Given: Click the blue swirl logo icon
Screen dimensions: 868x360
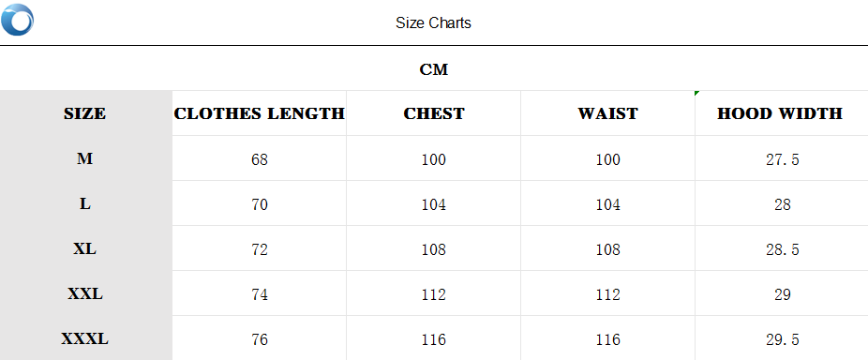Looking at the screenshot, I should [17, 20].
